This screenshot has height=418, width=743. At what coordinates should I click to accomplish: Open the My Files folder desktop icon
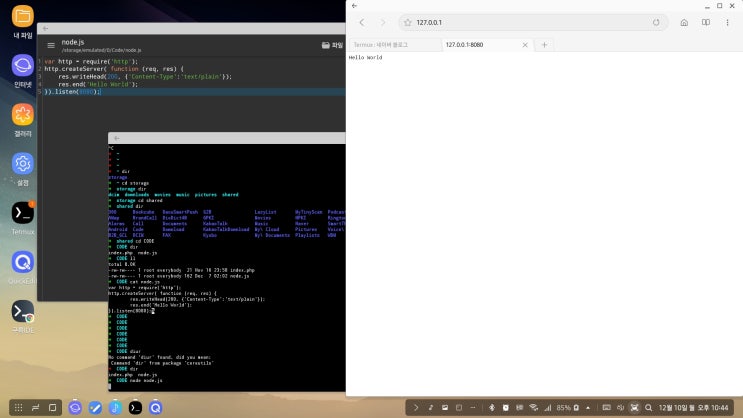pyautogui.click(x=22, y=17)
